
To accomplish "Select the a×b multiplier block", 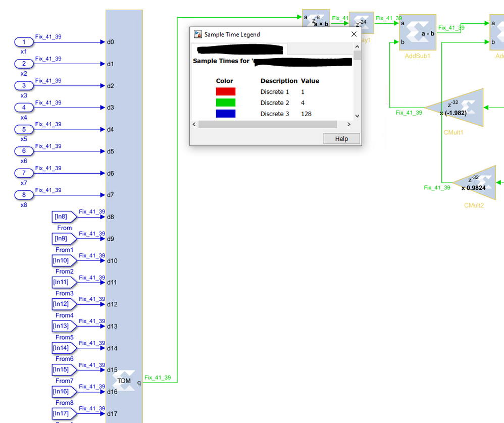I will (316, 18).
